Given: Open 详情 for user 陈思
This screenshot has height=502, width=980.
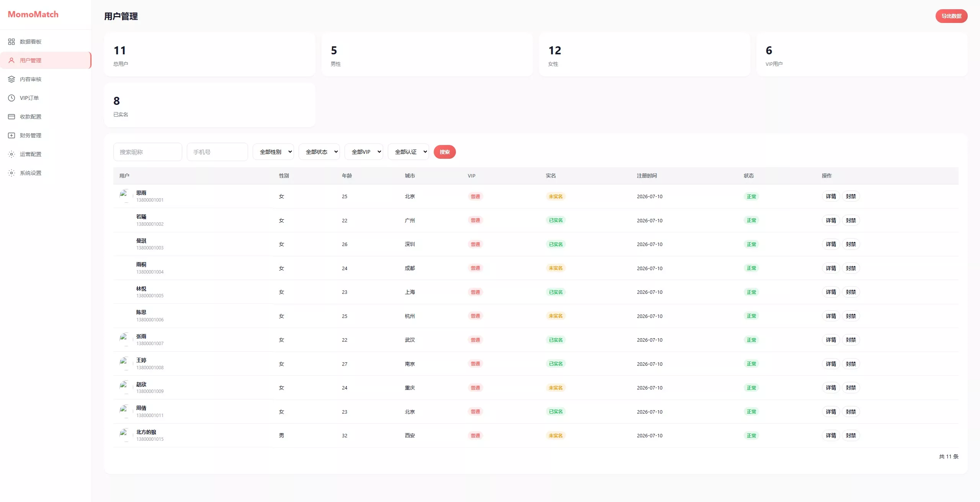Looking at the screenshot, I should pyautogui.click(x=831, y=316).
